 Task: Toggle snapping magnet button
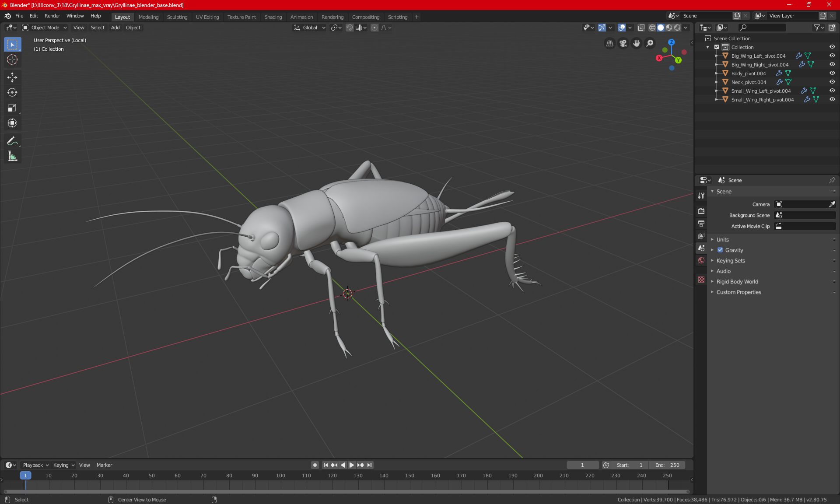coord(350,28)
